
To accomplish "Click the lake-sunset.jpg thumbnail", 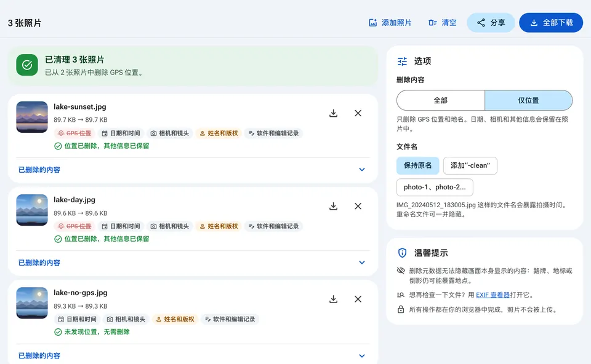I will tap(32, 117).
